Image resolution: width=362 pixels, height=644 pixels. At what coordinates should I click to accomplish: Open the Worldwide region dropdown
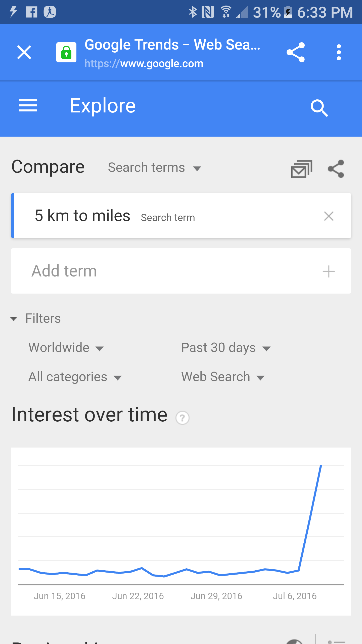[x=66, y=348]
